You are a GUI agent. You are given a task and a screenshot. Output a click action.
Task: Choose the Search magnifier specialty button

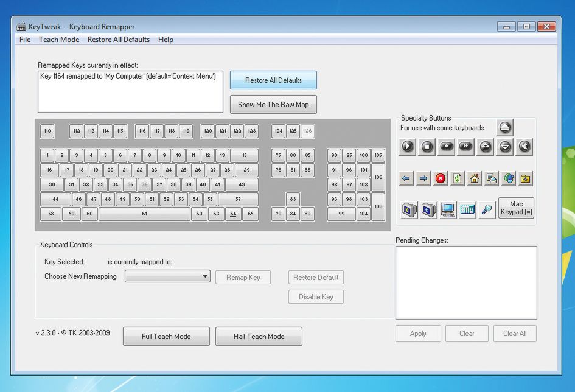(x=487, y=210)
